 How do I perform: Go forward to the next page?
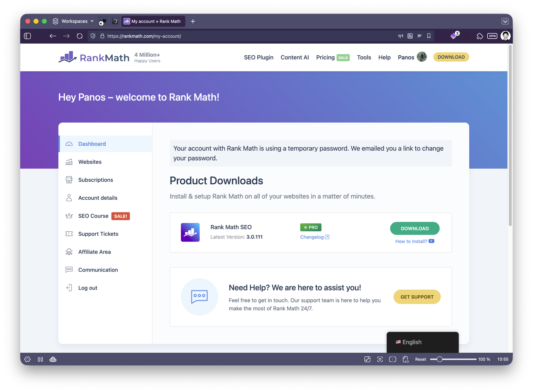(66, 36)
